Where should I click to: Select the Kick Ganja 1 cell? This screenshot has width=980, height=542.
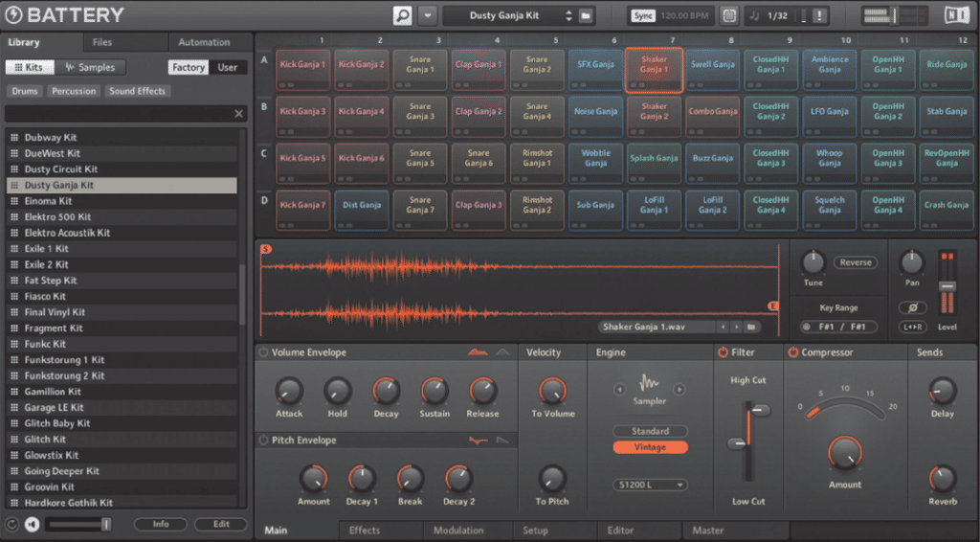click(302, 70)
